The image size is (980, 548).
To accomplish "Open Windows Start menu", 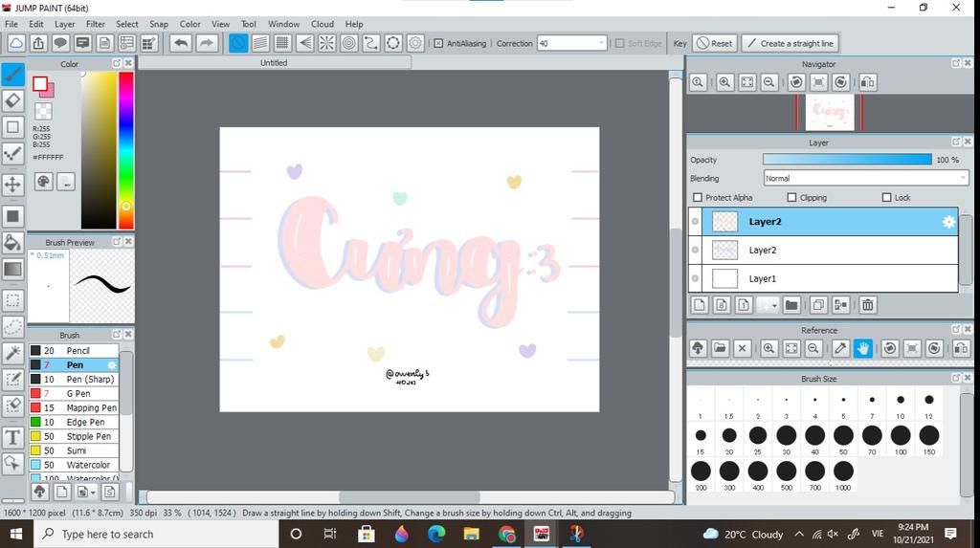I will (x=16, y=535).
